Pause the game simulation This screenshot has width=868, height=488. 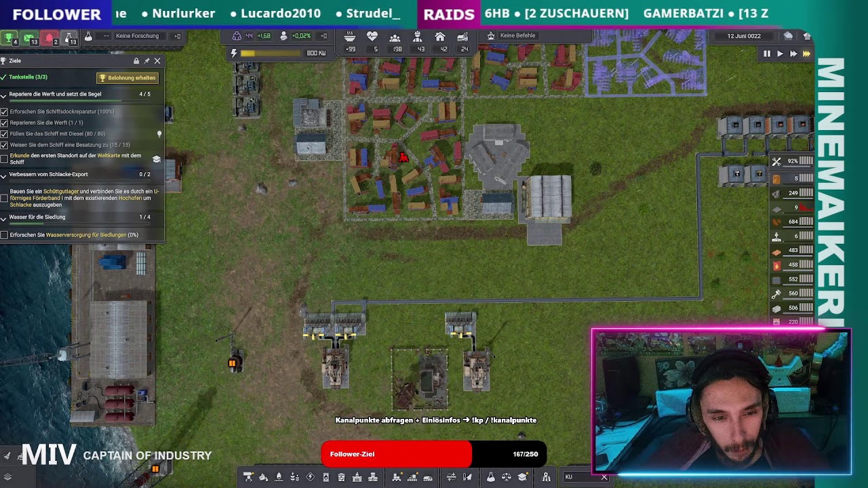tap(767, 54)
